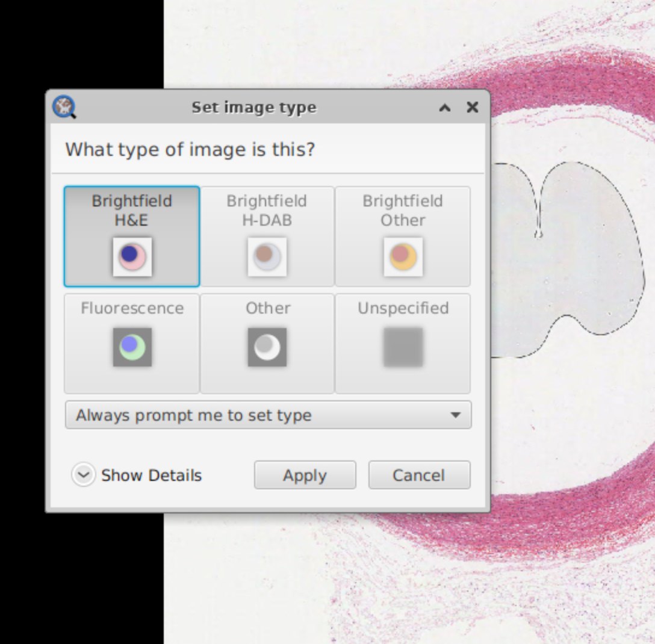This screenshot has width=655, height=644.
Task: Click the arrow on the prompt dropdown
Action: tap(456, 415)
